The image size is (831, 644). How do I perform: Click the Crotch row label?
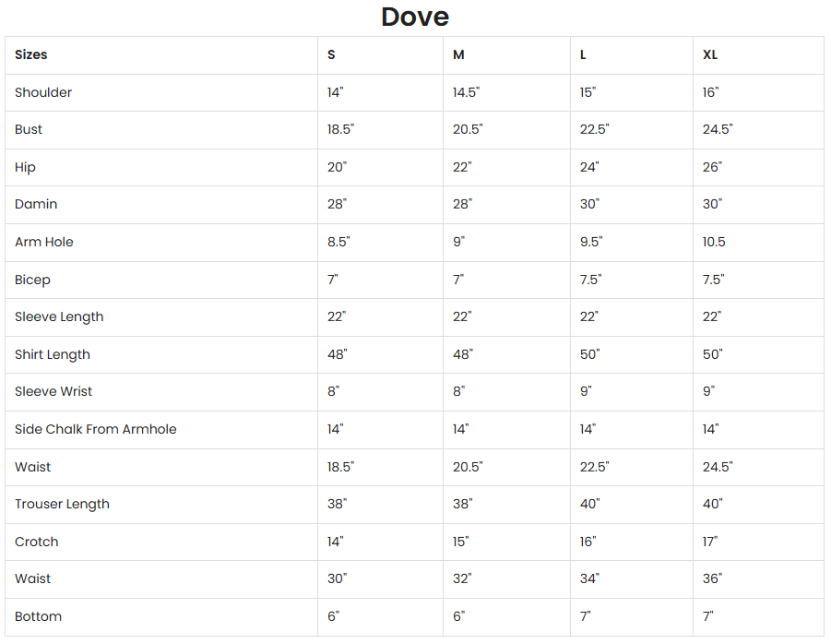coord(37,542)
